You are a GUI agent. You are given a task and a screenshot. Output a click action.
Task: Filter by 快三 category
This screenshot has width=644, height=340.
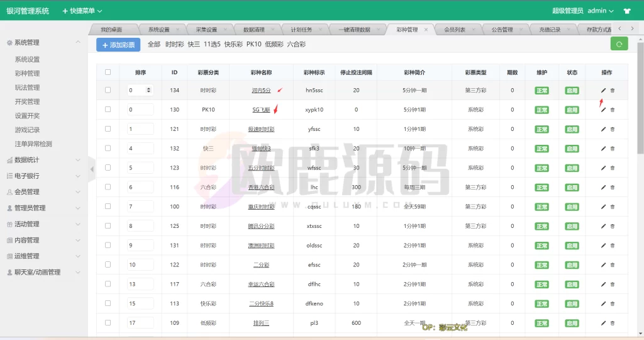194,45
